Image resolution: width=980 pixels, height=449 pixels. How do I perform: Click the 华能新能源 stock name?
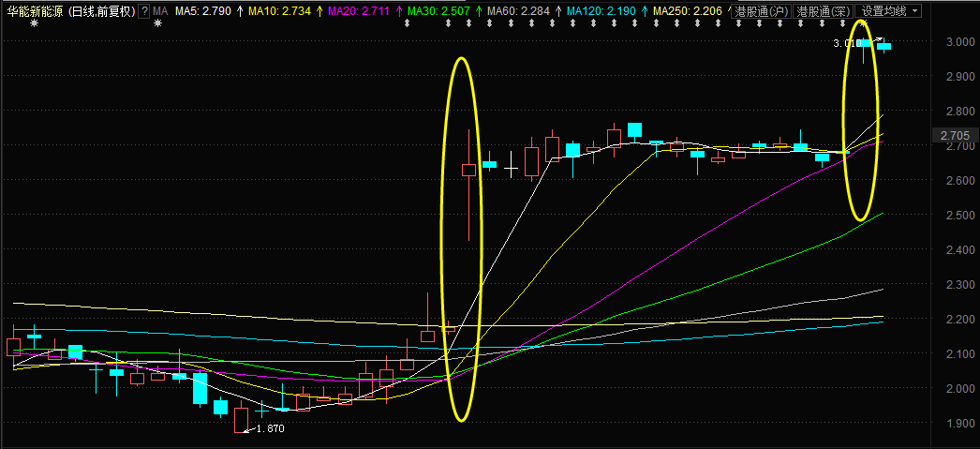click(34, 11)
